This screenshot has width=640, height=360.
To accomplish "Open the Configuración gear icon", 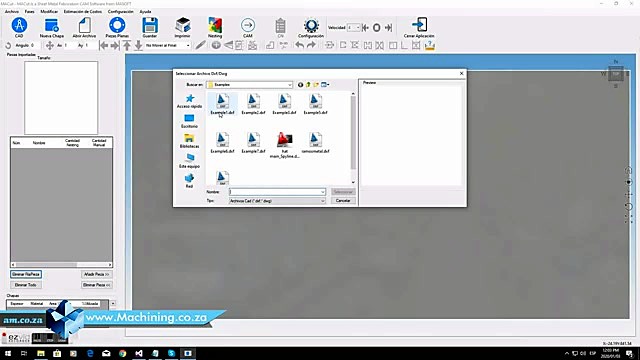I will [311, 26].
